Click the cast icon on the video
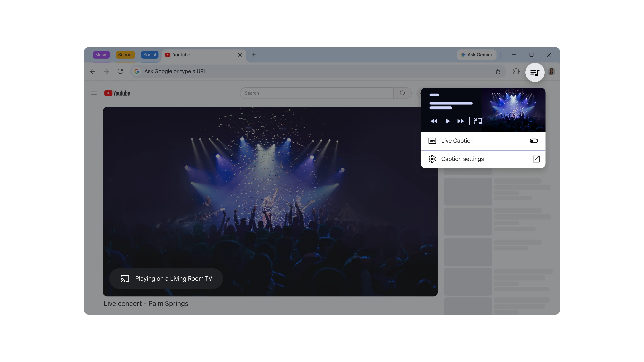Viewport: 644px width, 362px height. click(x=125, y=279)
